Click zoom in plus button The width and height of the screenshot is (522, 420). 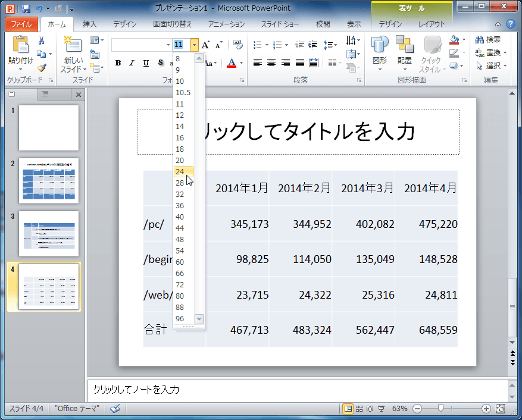tap(486, 409)
